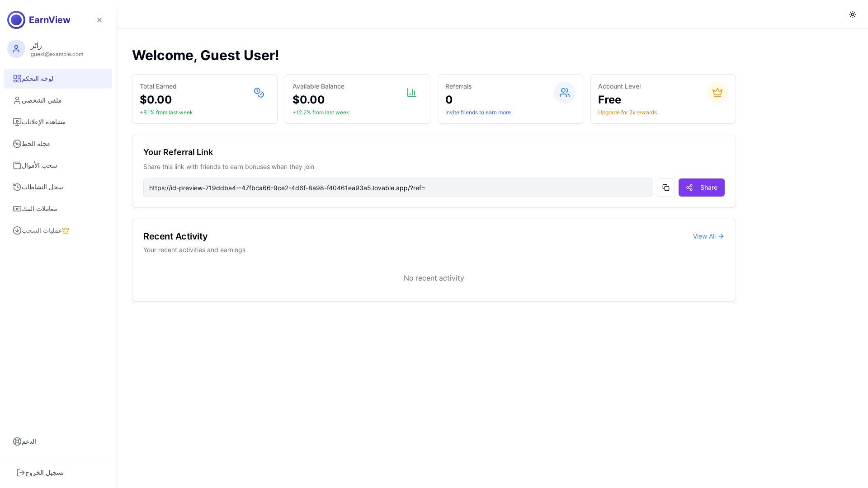Click 'Upgrade for 2x rewards' text
The image size is (868, 488).
pyautogui.click(x=627, y=113)
